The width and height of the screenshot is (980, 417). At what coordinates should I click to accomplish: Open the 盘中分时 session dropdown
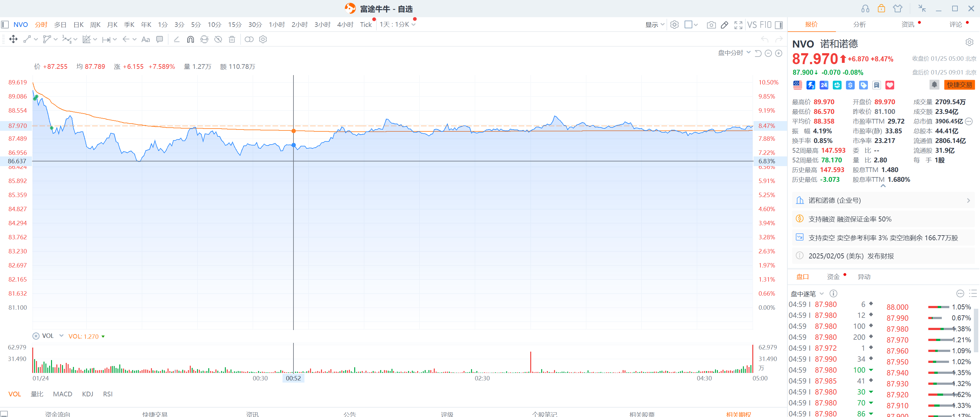coord(734,53)
